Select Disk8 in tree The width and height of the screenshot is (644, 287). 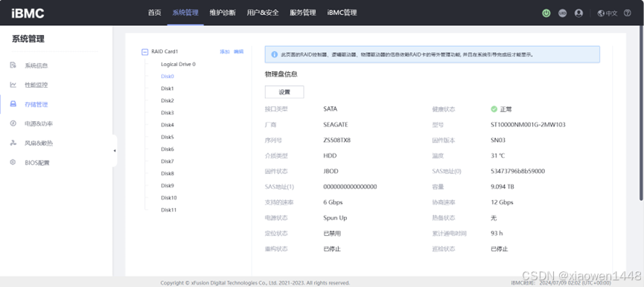tap(168, 173)
